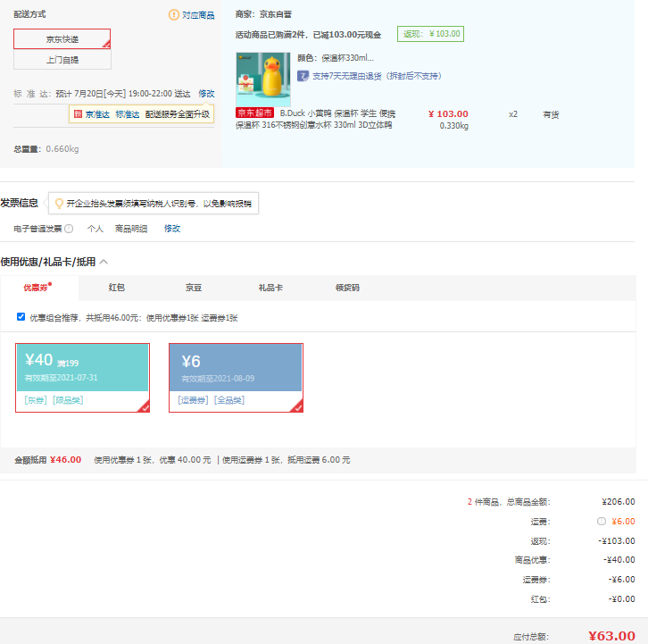The image size is (648, 644).
Task: Click the 返现 -¥103.00 summary value
Action: click(x=617, y=541)
